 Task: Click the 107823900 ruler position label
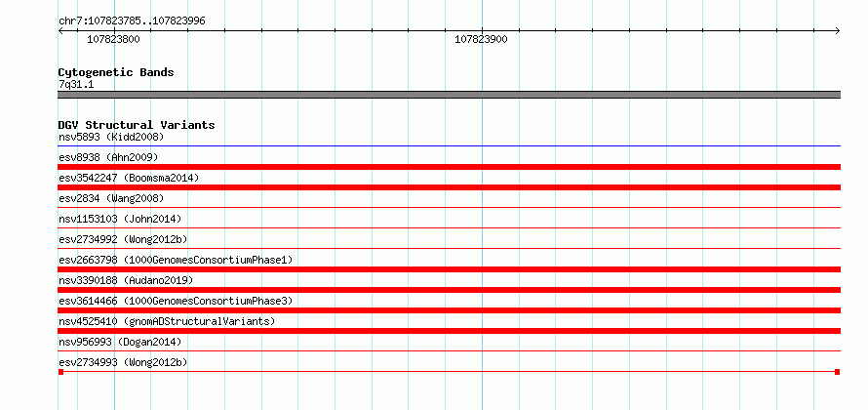coord(481,39)
